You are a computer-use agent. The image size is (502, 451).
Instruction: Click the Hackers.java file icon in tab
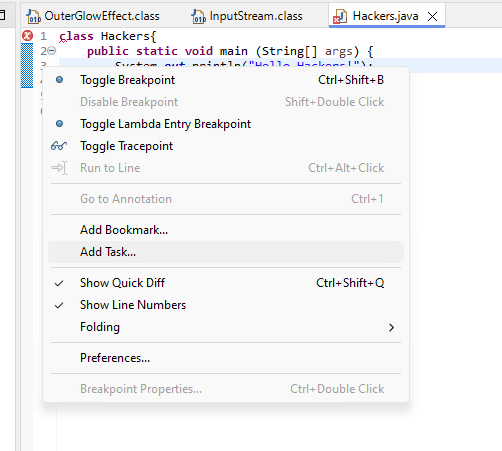pyautogui.click(x=340, y=16)
